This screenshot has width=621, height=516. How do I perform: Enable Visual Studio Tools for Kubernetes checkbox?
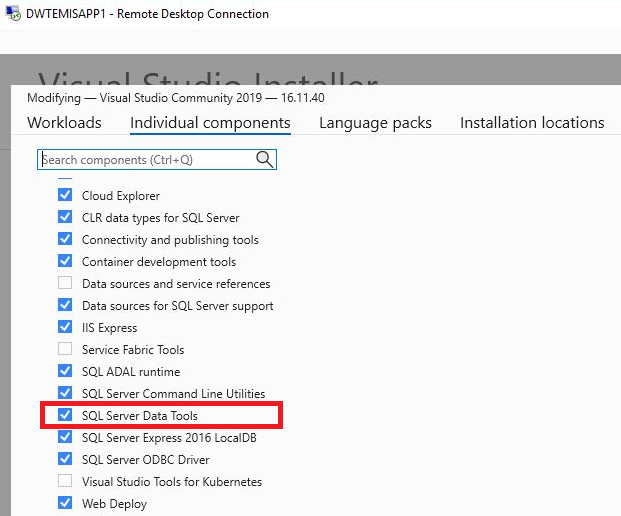pyautogui.click(x=65, y=481)
